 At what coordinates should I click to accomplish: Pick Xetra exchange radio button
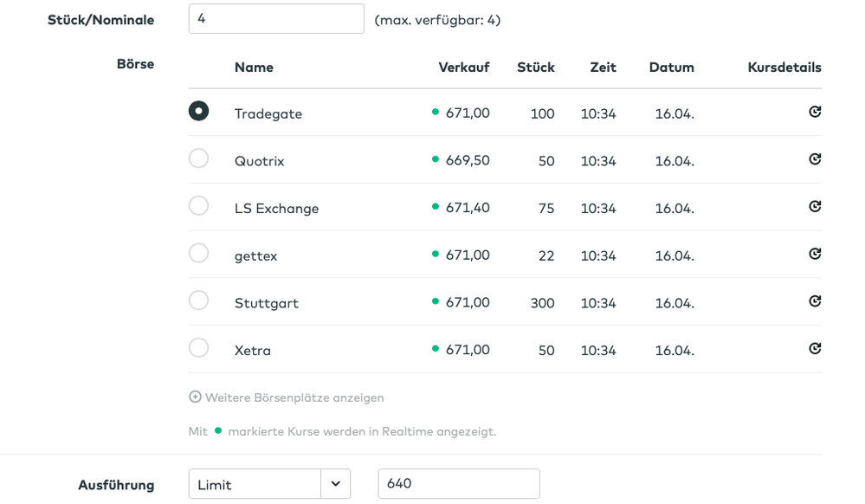click(x=198, y=348)
